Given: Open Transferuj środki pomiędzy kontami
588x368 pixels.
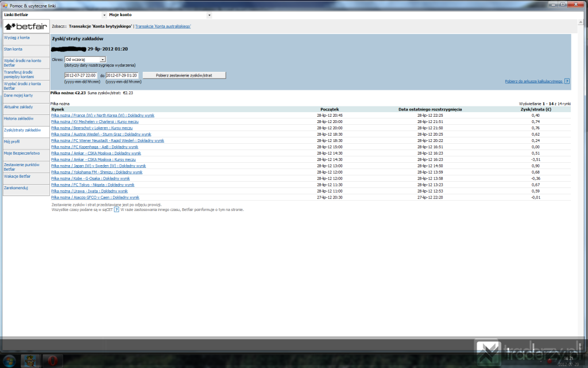Looking at the screenshot, I should (x=19, y=74).
